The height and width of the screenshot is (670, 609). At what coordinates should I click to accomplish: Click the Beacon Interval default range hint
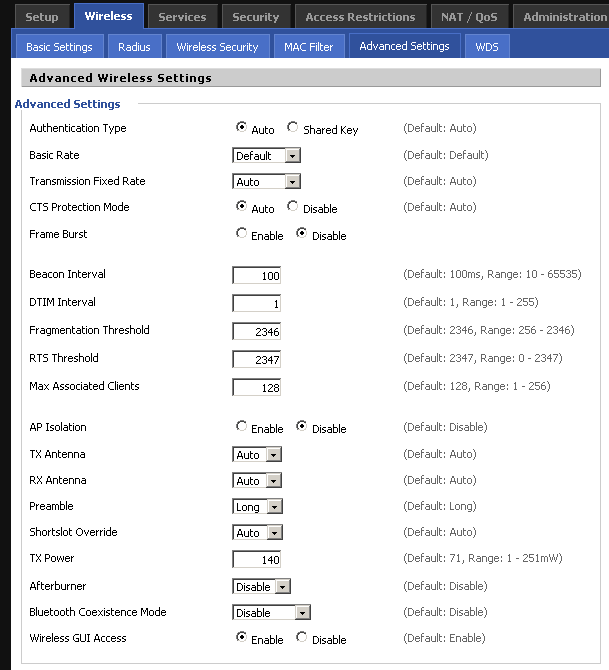click(492, 274)
